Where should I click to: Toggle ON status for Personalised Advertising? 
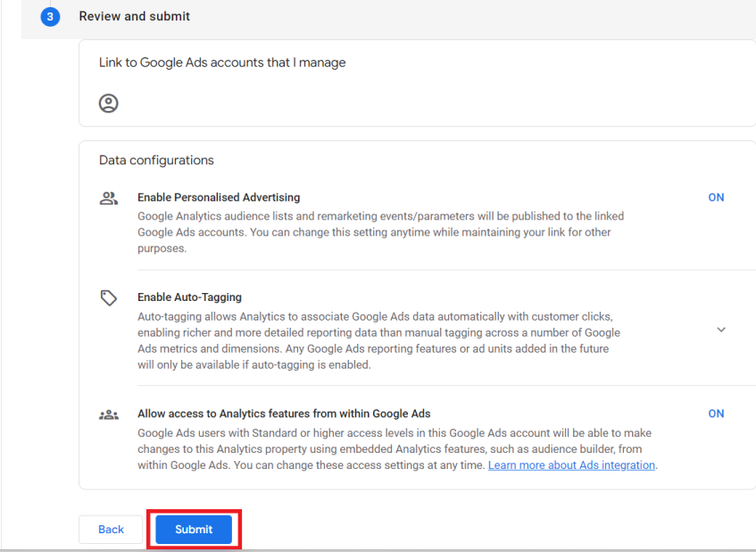(716, 197)
